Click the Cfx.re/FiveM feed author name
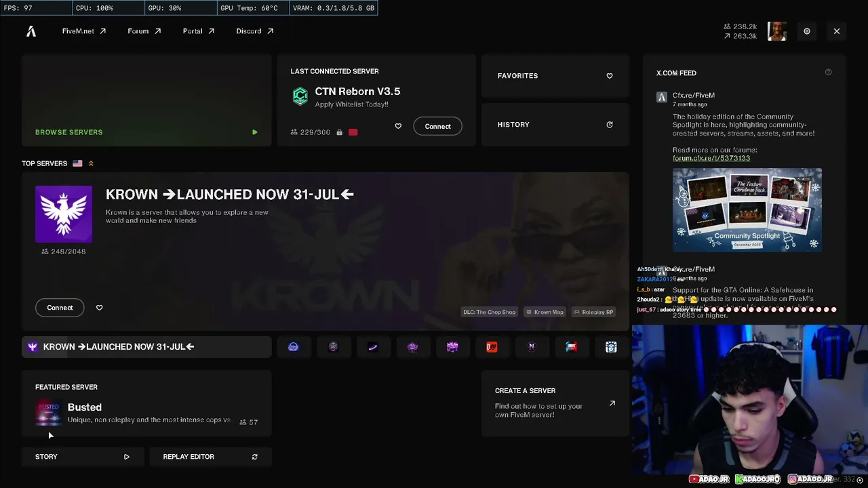 click(x=694, y=96)
